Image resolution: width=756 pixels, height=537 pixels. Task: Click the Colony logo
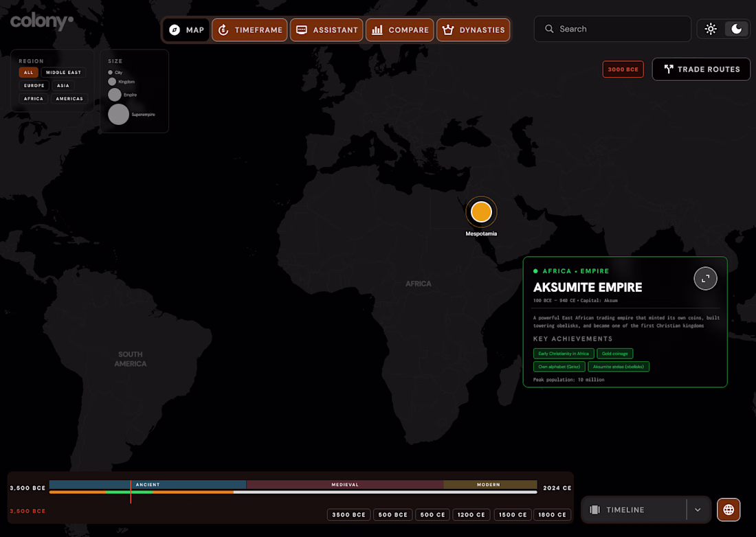pyautogui.click(x=42, y=21)
